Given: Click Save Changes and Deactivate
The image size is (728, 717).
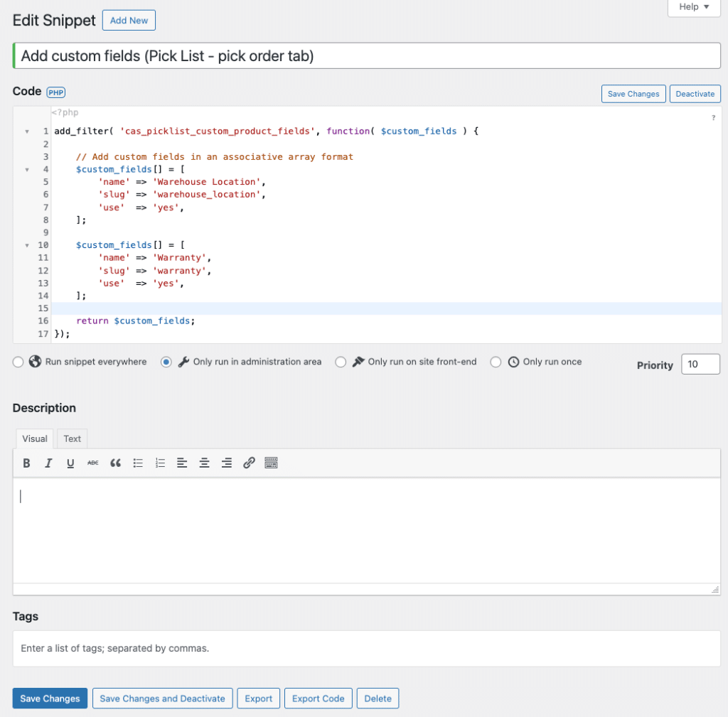Looking at the screenshot, I should coord(163,699).
